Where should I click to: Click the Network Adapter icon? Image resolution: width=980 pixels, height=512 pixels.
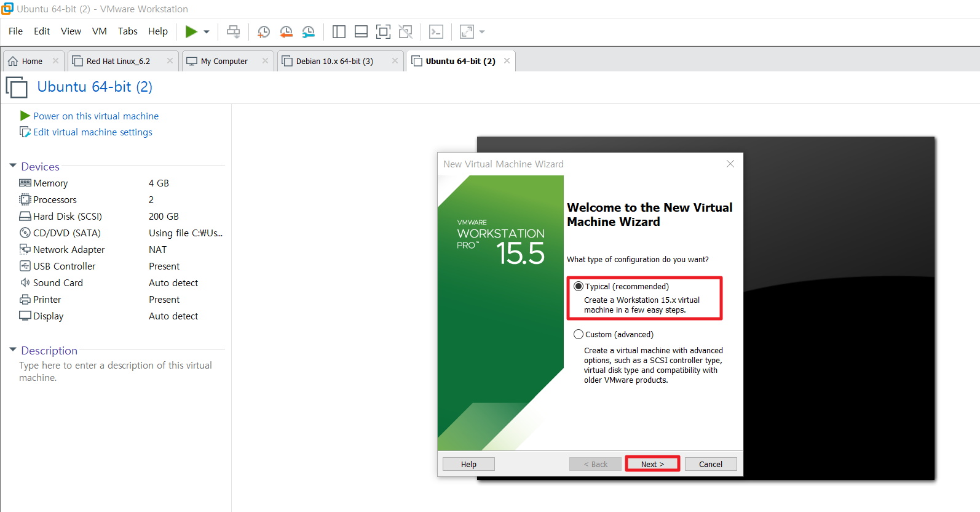click(25, 249)
